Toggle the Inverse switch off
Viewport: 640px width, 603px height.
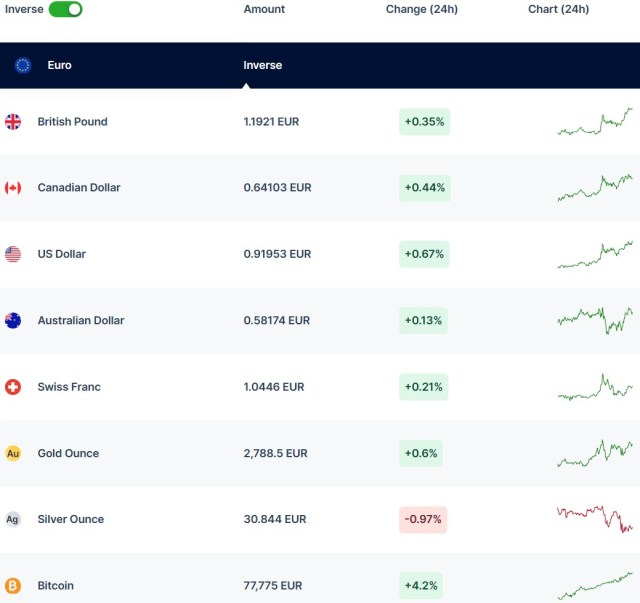point(65,9)
